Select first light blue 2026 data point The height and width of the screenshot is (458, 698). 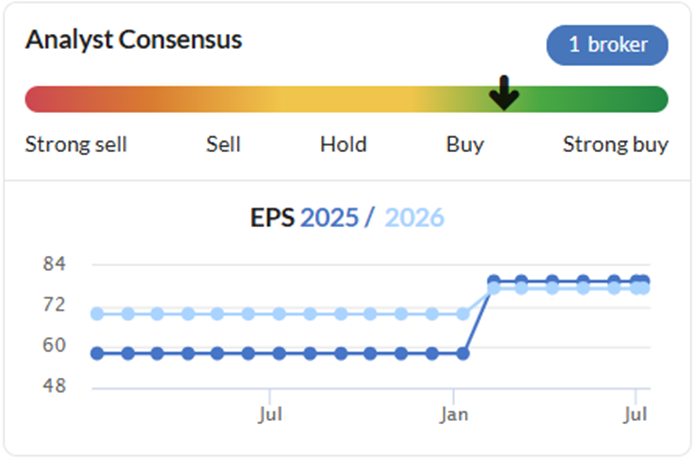point(97,314)
